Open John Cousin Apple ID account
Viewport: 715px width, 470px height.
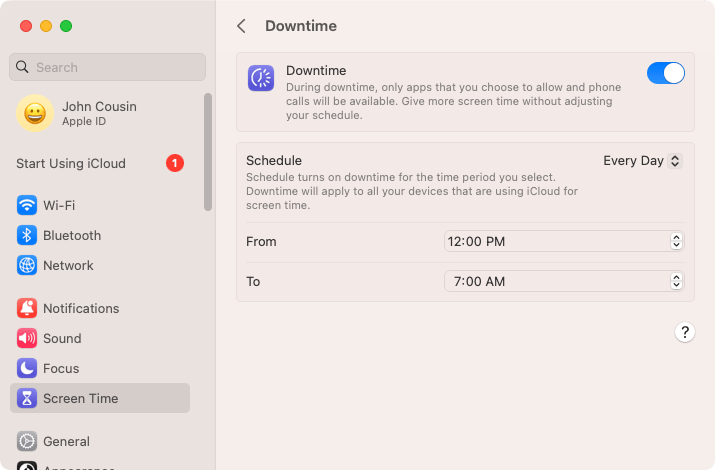tap(100, 113)
